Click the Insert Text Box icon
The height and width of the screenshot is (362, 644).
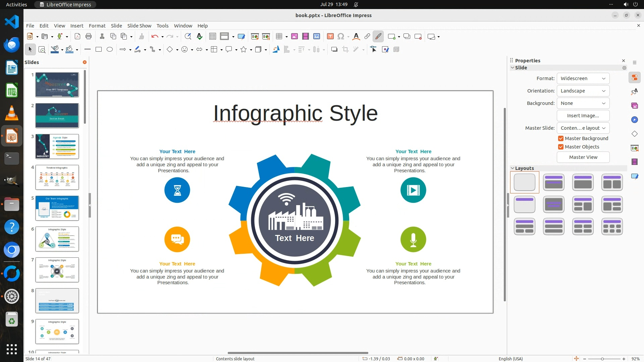330,37
